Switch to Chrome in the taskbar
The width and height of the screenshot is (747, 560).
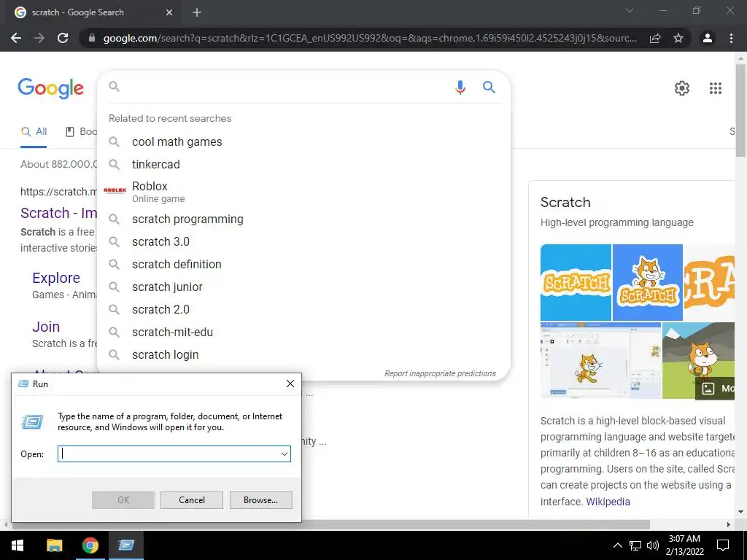click(90, 545)
